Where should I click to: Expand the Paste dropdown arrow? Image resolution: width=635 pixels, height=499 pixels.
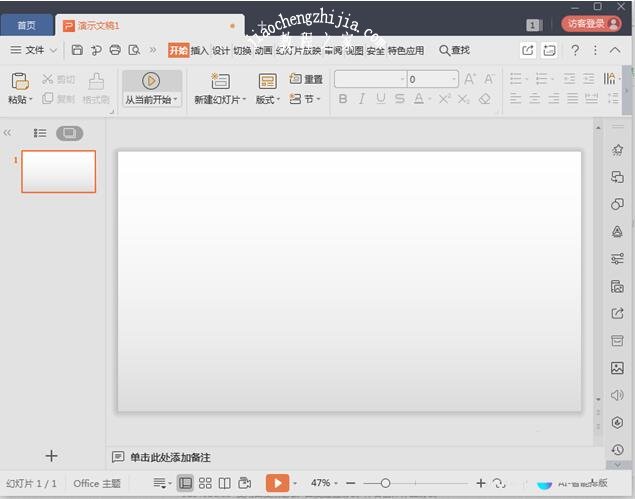[x=30, y=99]
